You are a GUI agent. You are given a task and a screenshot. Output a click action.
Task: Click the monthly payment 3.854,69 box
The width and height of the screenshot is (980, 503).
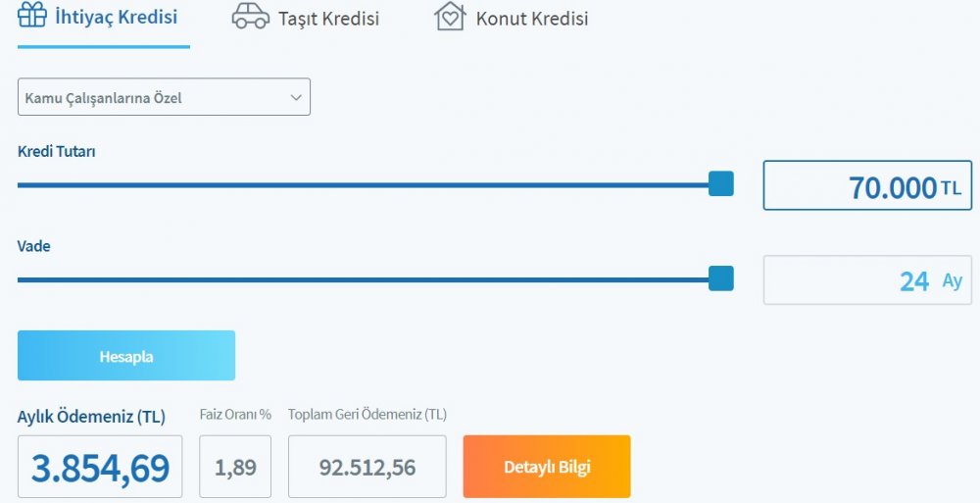(x=100, y=467)
